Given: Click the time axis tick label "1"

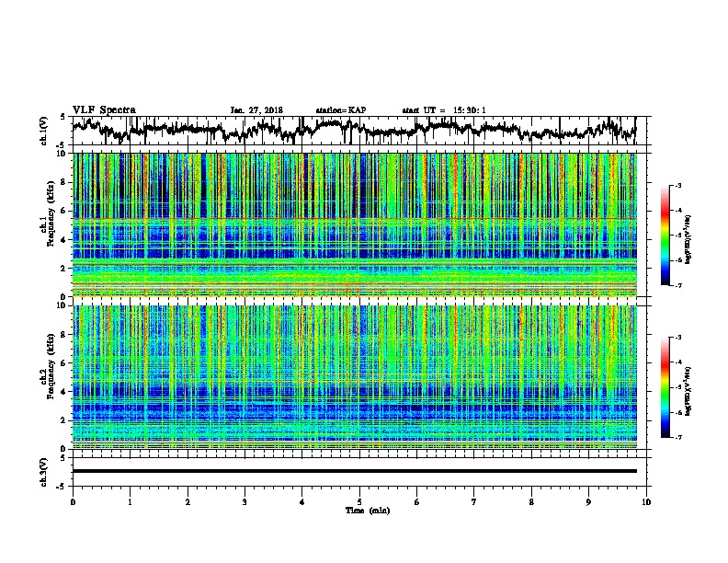Looking at the screenshot, I should 130,501.
